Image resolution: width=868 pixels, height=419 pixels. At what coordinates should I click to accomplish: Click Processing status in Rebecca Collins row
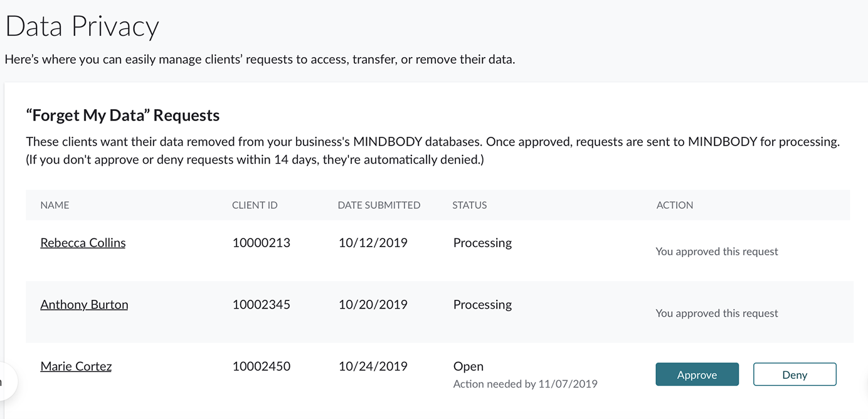482,243
